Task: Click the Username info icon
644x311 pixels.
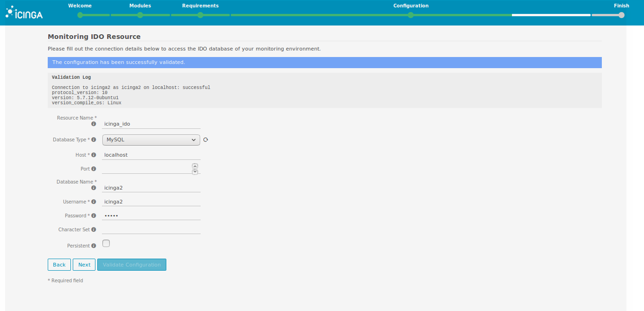Action: coord(94,202)
